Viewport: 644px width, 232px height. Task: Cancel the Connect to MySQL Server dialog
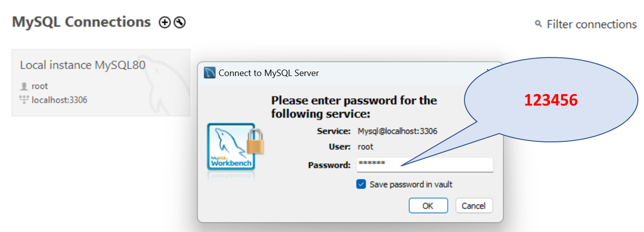[x=474, y=205]
